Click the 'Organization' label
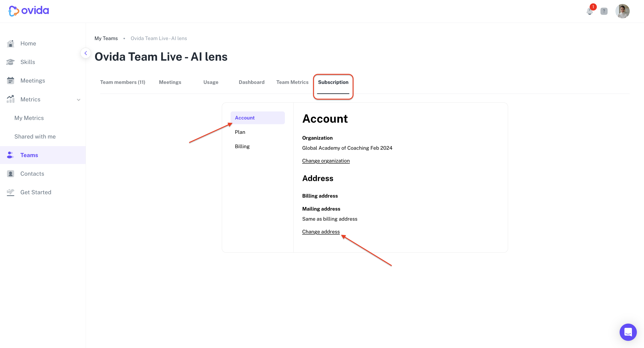The width and height of the screenshot is (644, 348). (x=317, y=138)
